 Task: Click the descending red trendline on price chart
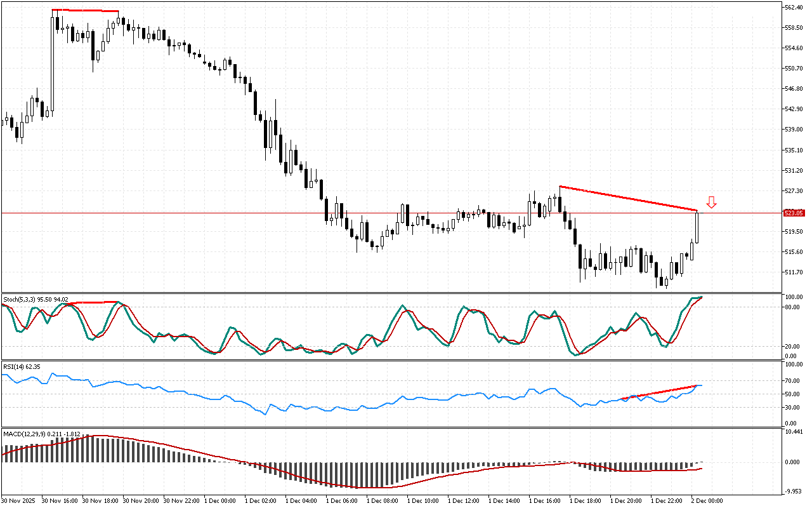tap(628, 198)
